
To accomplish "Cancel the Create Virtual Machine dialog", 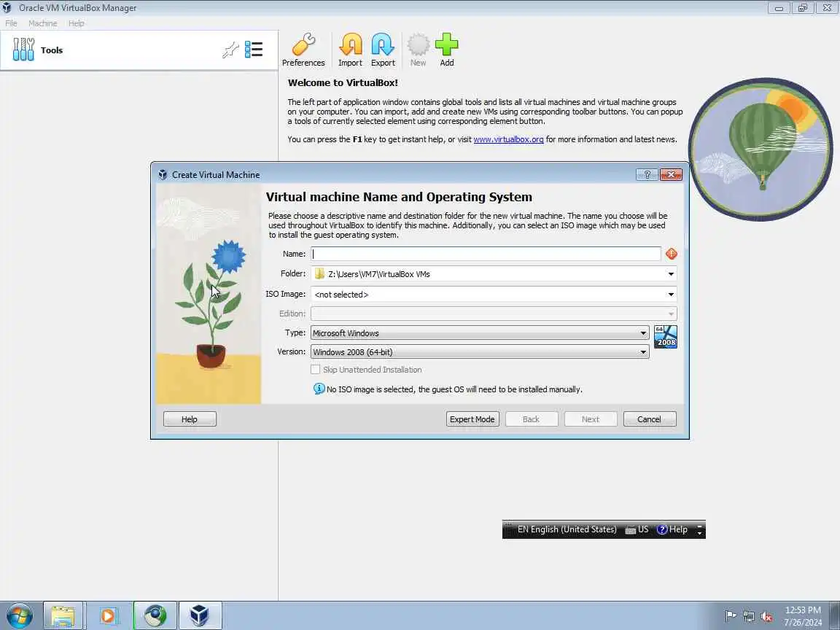I will [x=649, y=419].
